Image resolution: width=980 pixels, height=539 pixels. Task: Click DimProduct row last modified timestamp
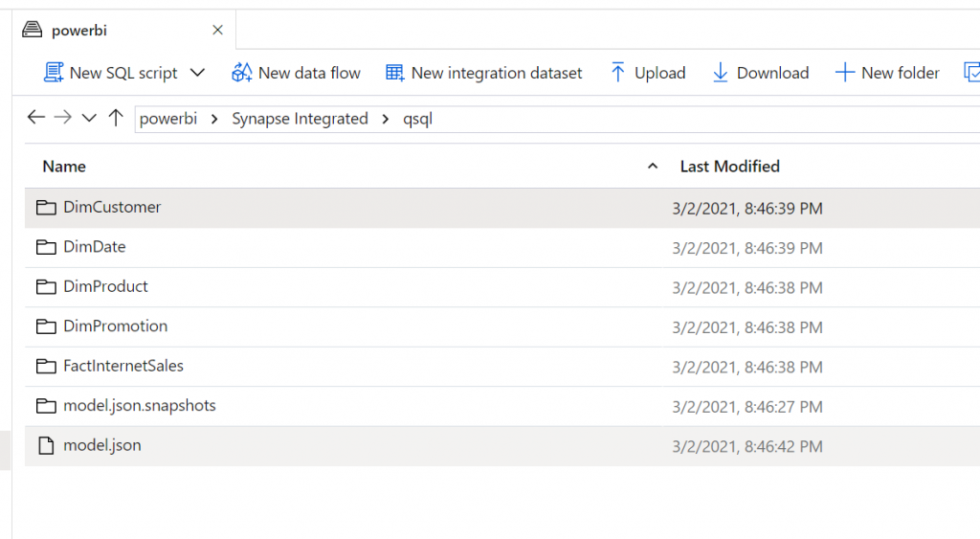tap(747, 288)
